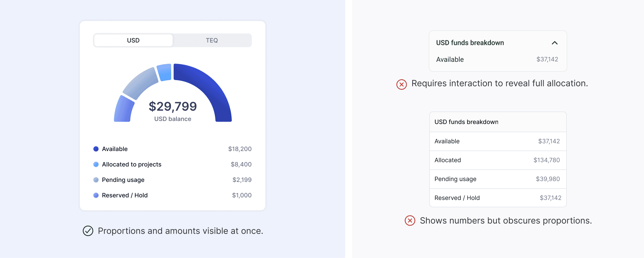Viewport: 644px width, 258px height.
Task: Click the red X icon beside Shows numbers
Action: [410, 221]
